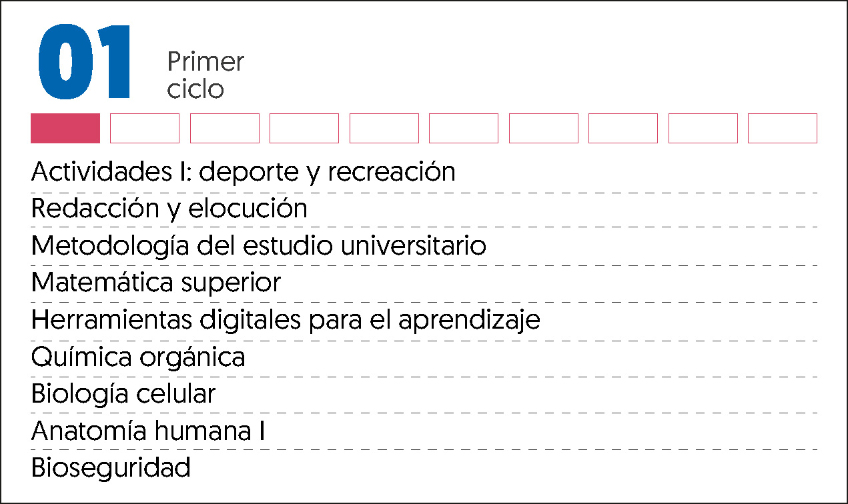Select the third empty cycle box
The image size is (848, 504).
[x=225, y=128]
